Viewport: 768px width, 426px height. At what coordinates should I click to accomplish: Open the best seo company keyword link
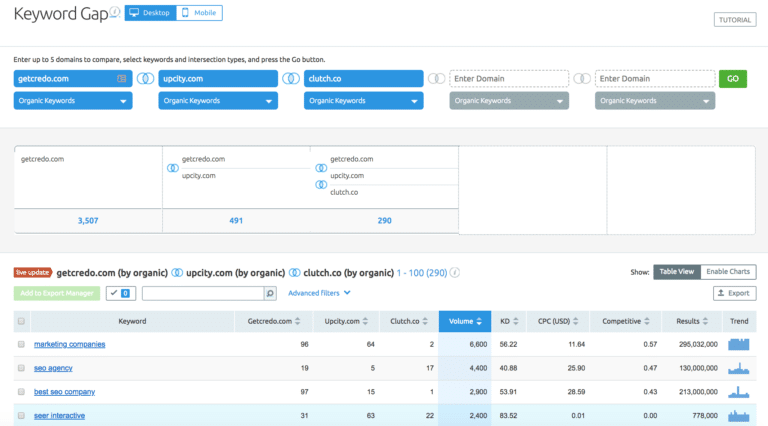pyautogui.click(x=64, y=392)
